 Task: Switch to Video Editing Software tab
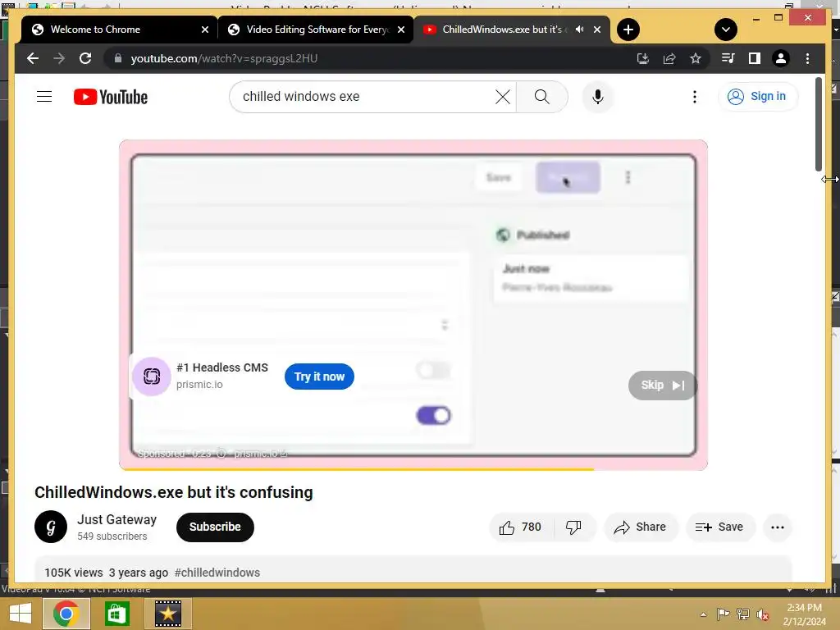(317, 30)
